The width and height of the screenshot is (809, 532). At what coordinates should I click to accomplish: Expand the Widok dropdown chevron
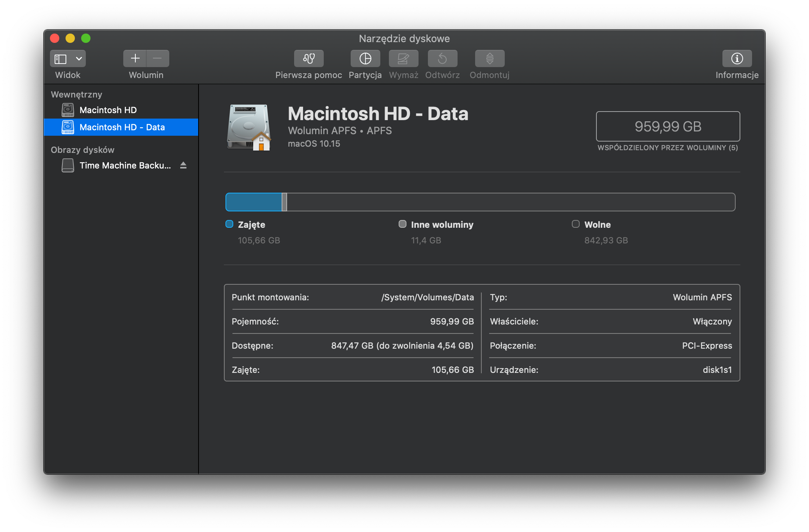[x=79, y=59]
